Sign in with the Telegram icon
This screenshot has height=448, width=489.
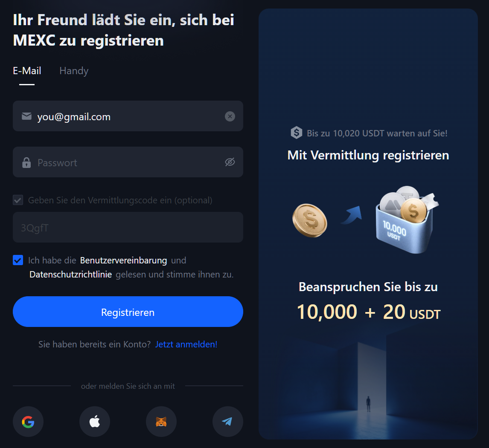click(x=228, y=422)
